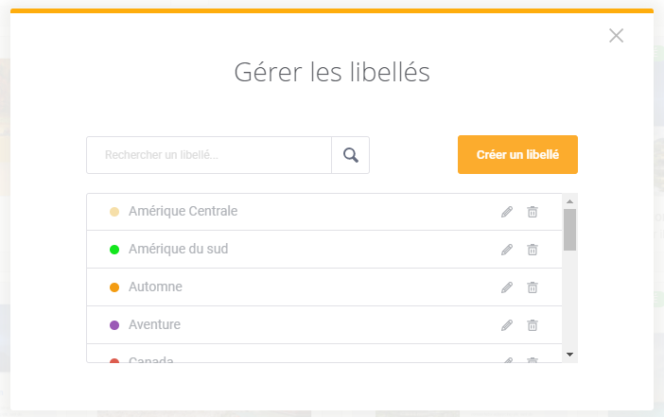Image resolution: width=664 pixels, height=417 pixels.
Task: Click the Créer un libellé button
Action: (517, 155)
